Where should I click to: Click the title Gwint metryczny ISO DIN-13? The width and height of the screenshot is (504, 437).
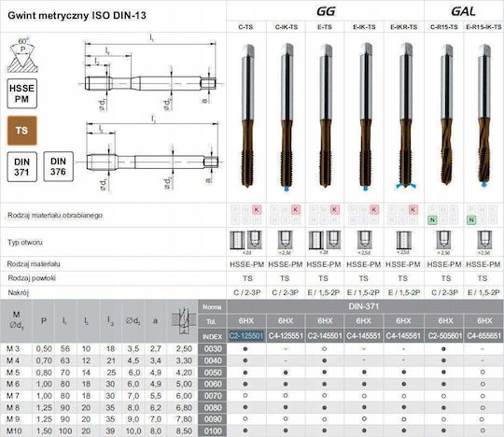[x=77, y=16]
